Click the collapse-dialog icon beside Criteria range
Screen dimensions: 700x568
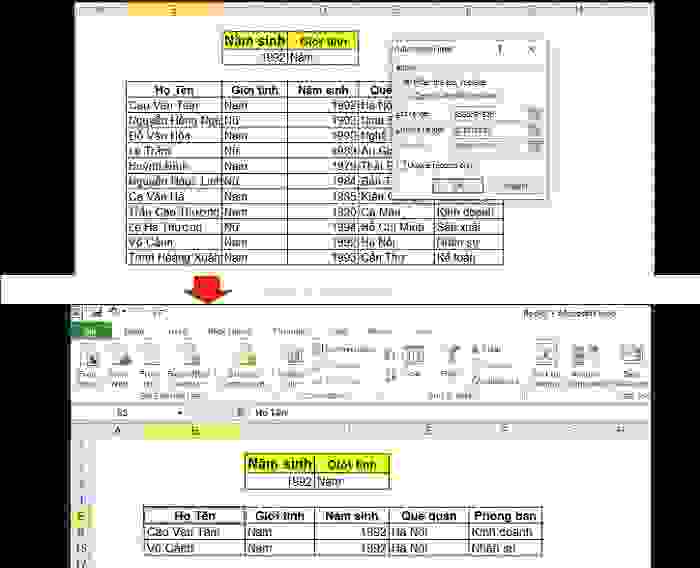(535, 131)
